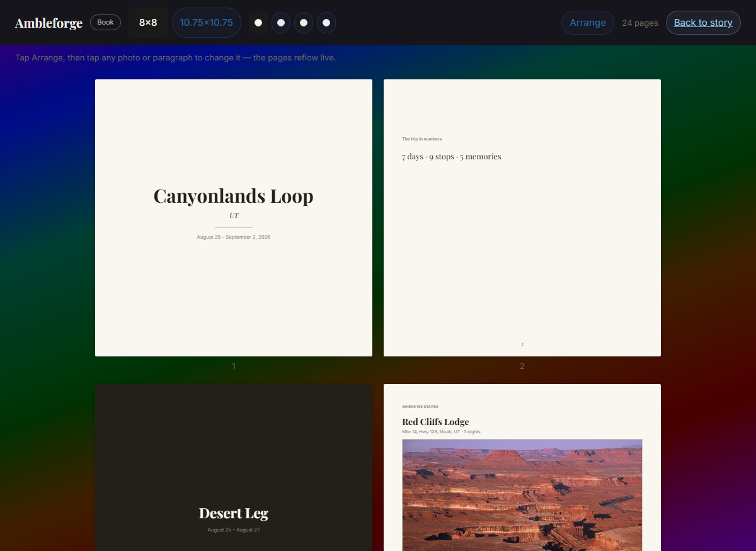Viewport: 756px width, 551px height.
Task: Enable Arrange mode
Action: pos(588,23)
